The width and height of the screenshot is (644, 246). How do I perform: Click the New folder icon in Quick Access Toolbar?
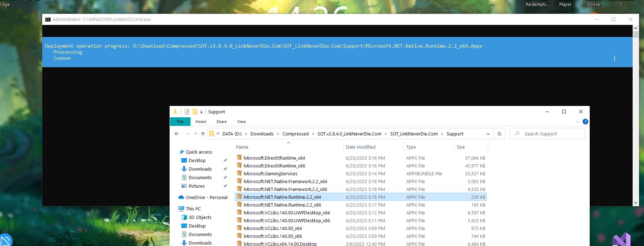195,112
